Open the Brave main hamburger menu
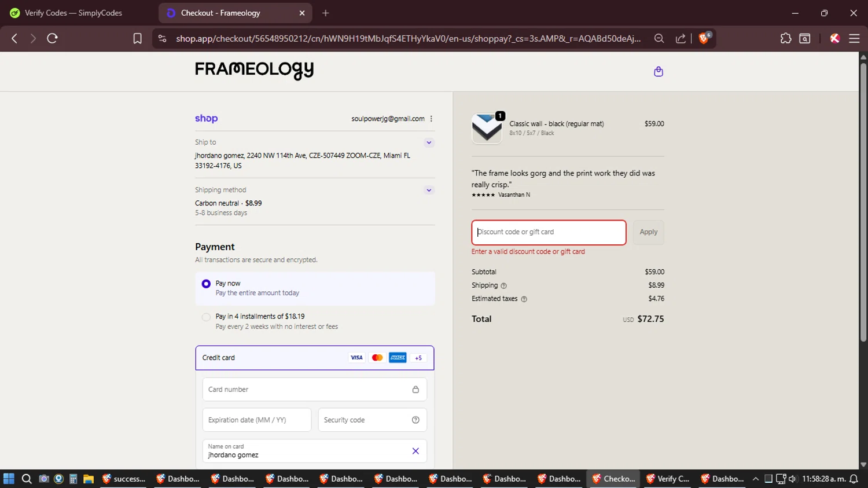The height and width of the screenshot is (488, 868). click(854, 38)
